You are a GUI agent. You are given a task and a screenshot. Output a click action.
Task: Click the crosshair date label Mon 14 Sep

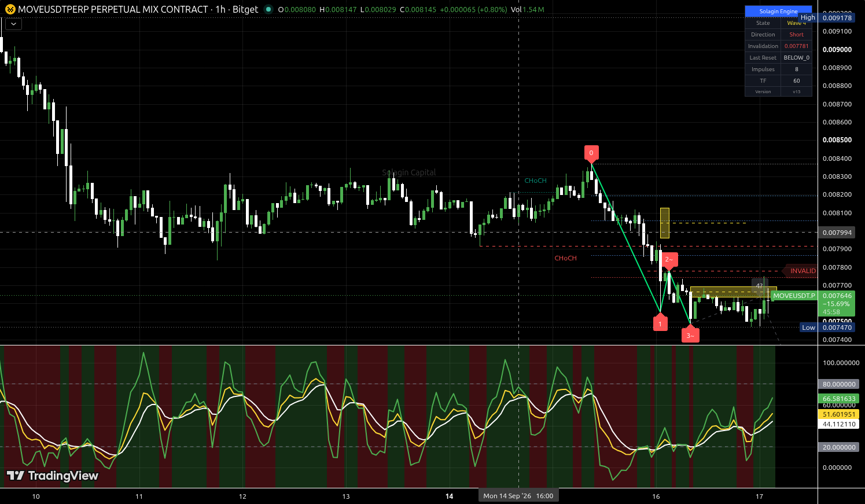point(518,496)
